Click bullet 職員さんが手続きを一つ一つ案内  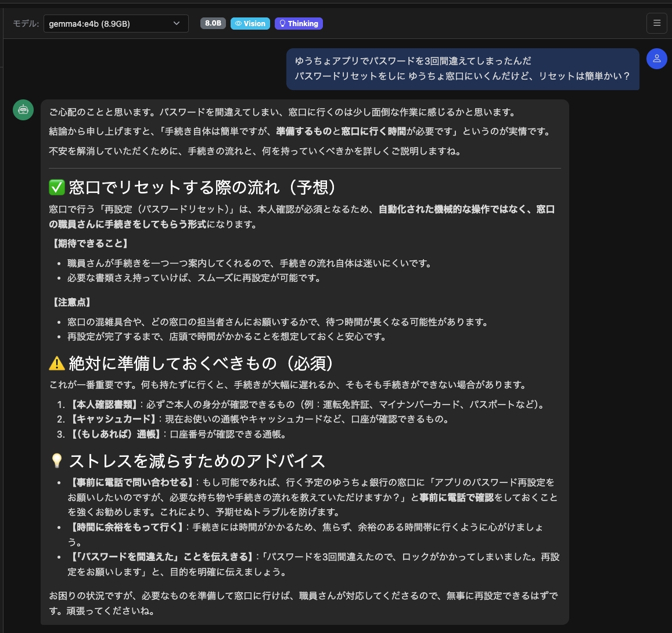pyautogui.click(x=249, y=263)
